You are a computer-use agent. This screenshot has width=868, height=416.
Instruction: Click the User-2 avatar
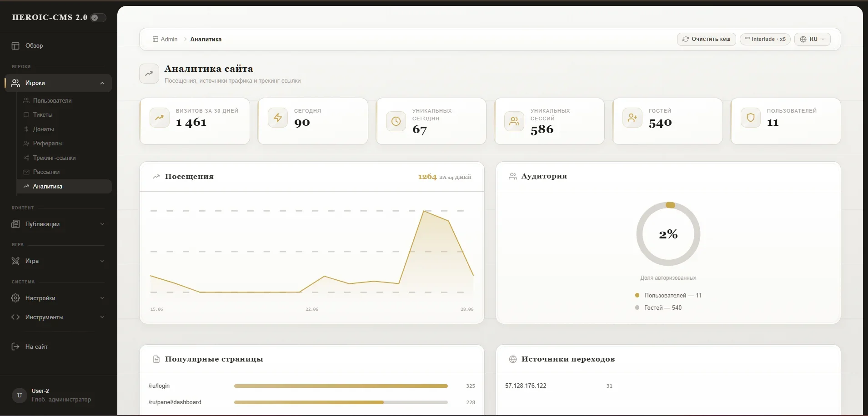(19, 395)
